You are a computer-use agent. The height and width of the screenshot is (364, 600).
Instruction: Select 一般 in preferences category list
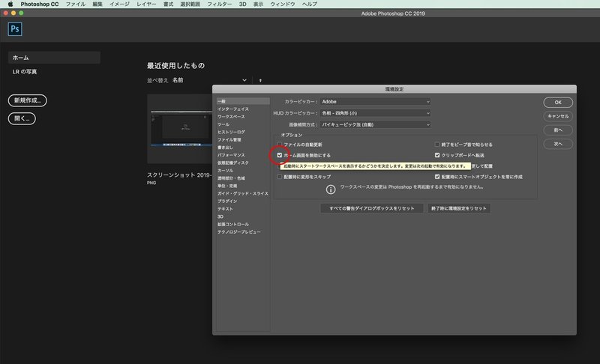[243, 101]
